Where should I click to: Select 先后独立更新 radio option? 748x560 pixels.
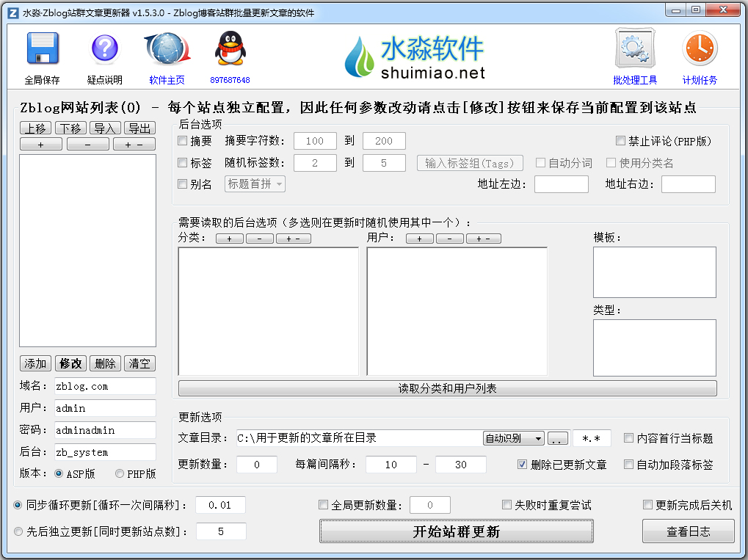tap(18, 531)
